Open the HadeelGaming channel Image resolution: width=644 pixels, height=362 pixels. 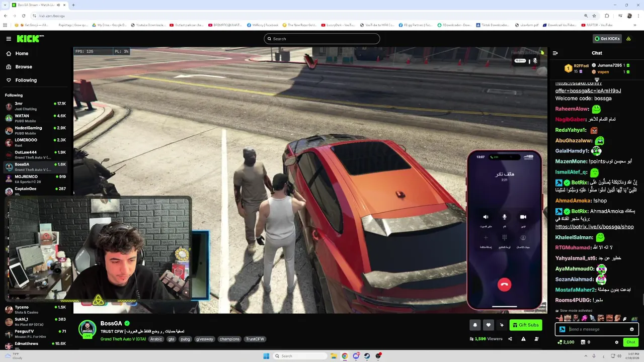pyautogui.click(x=35, y=130)
